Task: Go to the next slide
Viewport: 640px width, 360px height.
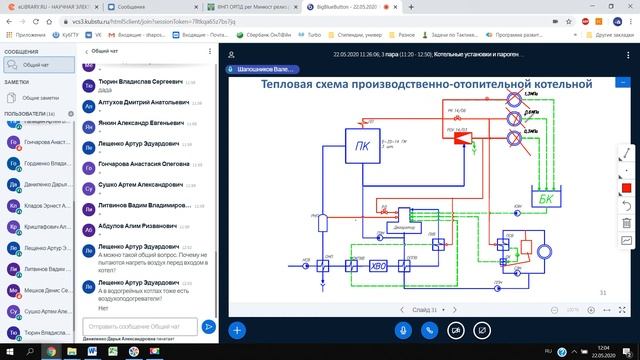Action: coord(454,310)
